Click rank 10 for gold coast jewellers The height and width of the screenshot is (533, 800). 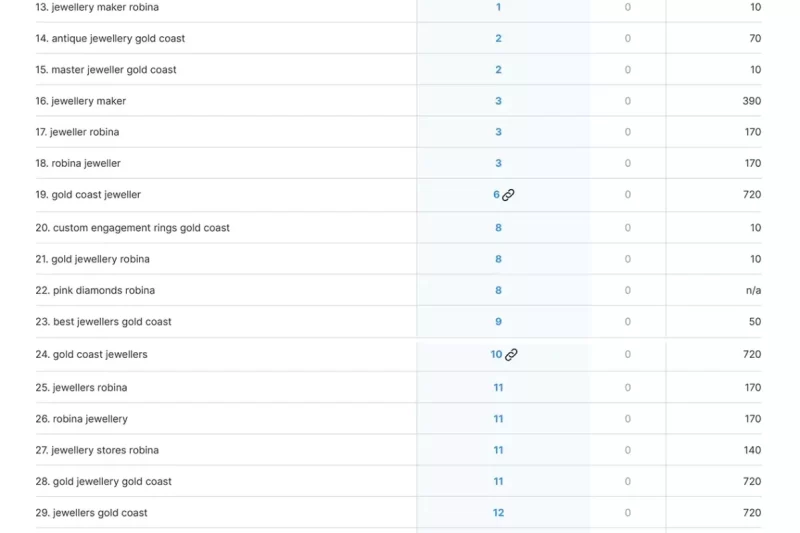(496, 355)
